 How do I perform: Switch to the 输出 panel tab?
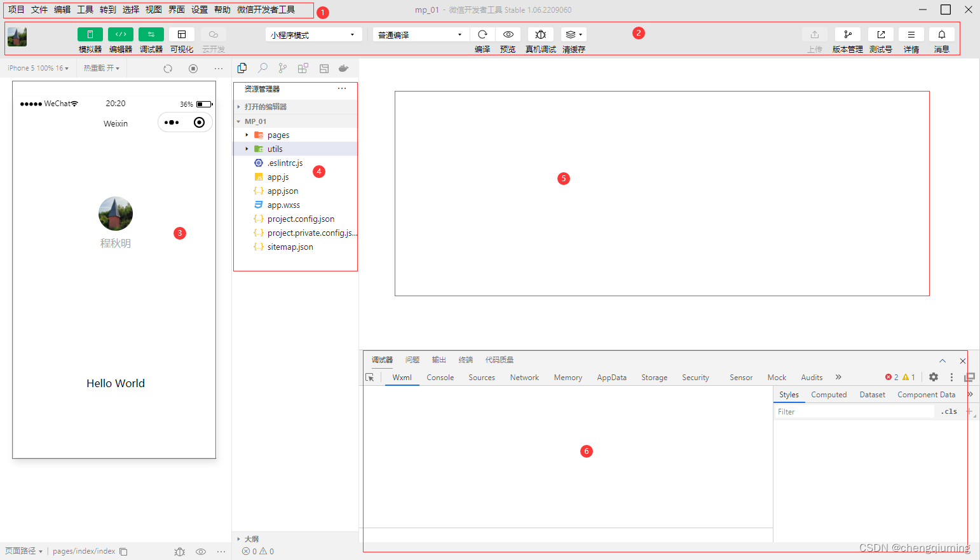tap(439, 360)
